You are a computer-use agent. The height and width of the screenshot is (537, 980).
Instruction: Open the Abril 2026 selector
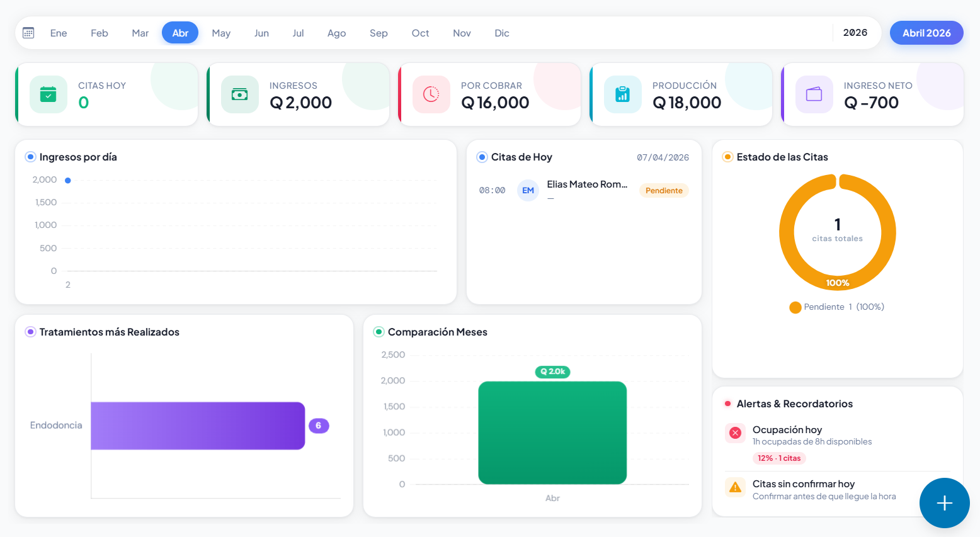coord(926,32)
